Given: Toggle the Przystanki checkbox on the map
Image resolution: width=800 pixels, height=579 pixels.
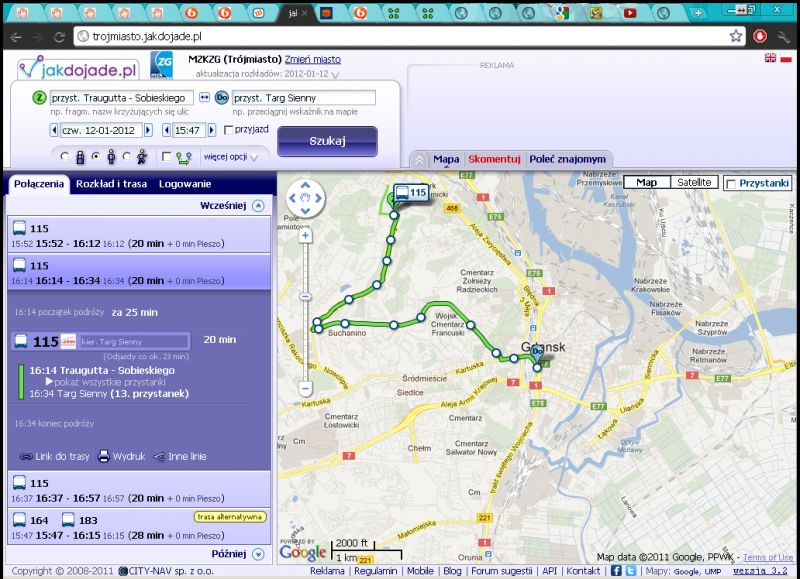Looking at the screenshot, I should (x=731, y=184).
